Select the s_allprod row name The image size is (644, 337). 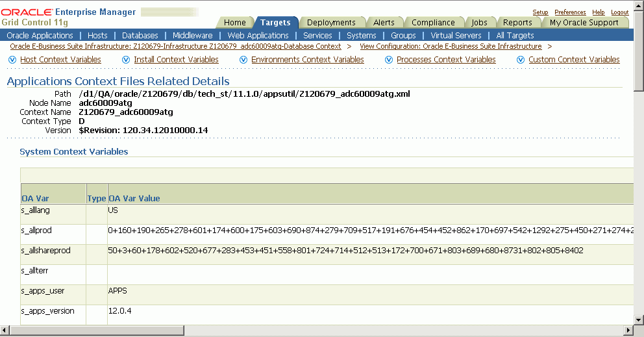(36, 230)
